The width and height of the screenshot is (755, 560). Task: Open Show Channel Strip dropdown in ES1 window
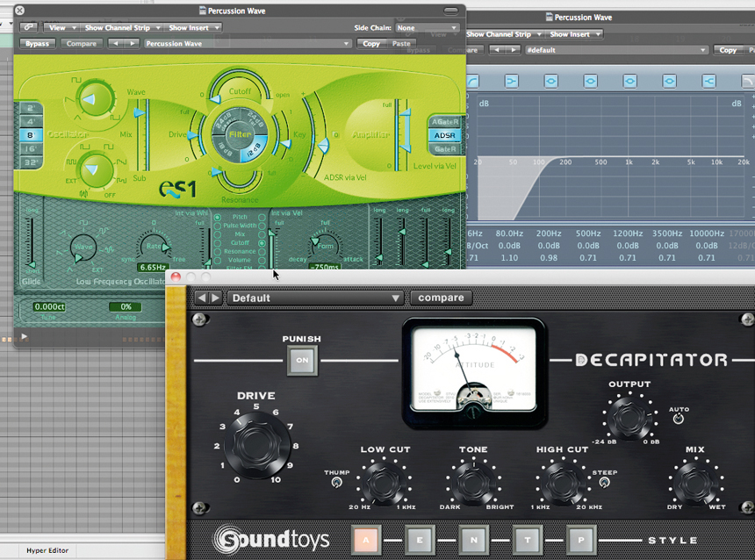[122, 27]
